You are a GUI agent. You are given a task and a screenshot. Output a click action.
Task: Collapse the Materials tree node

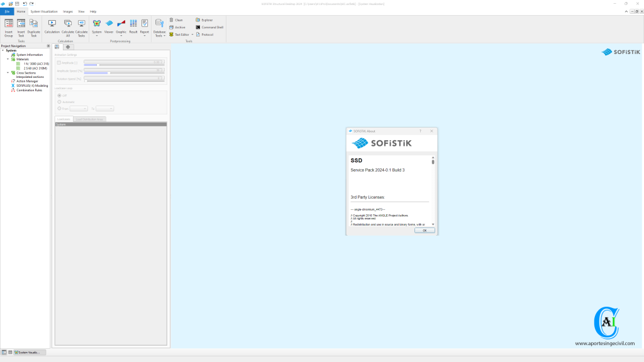8,59
